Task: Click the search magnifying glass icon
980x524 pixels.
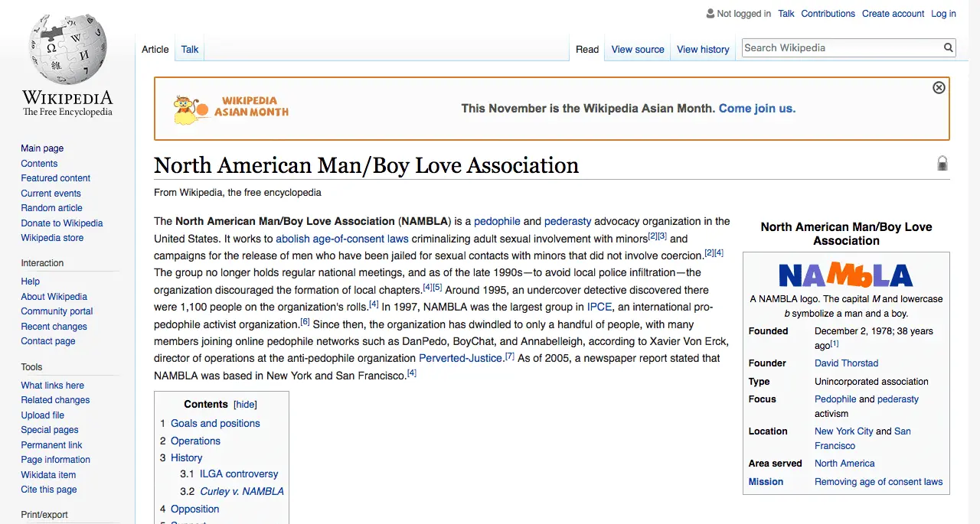Action: [x=949, y=48]
